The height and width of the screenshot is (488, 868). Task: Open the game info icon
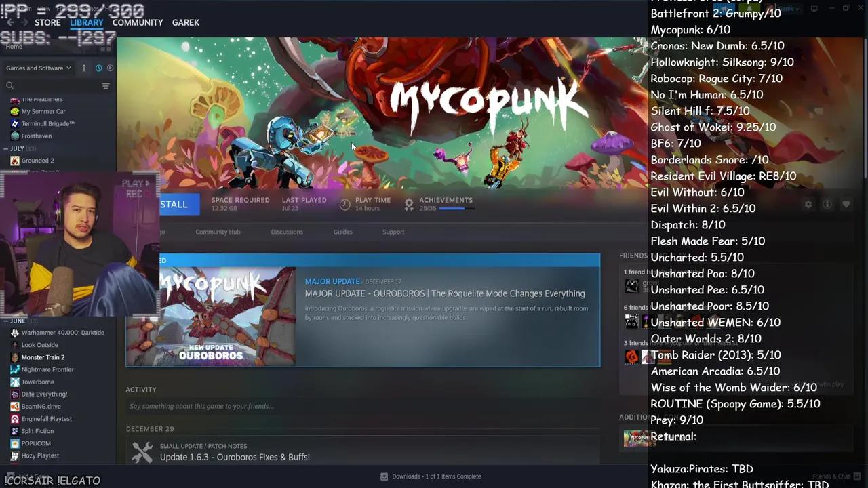[x=827, y=204]
